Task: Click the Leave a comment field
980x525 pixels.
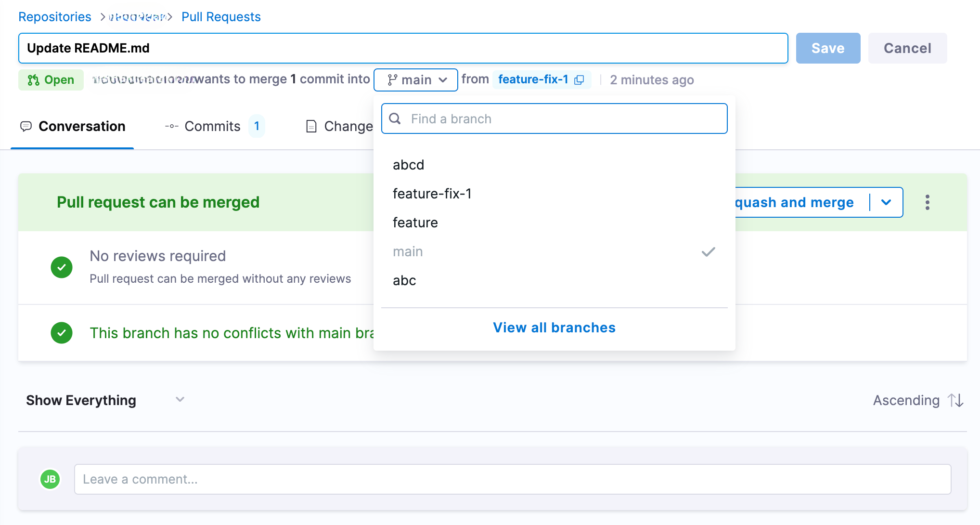Action: pos(512,479)
